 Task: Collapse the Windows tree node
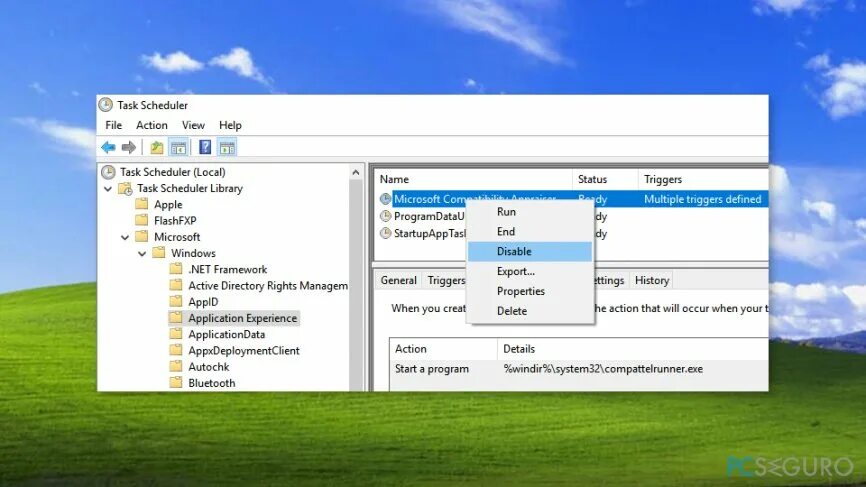[142, 253]
